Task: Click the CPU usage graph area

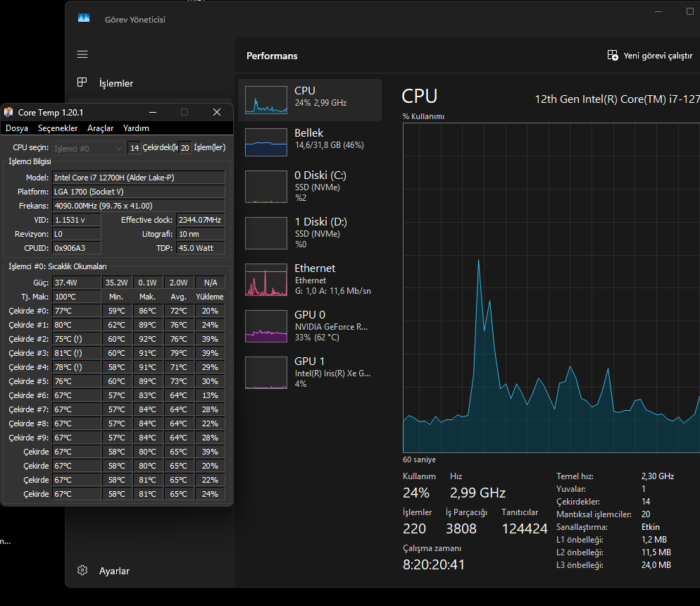Action: (551, 287)
